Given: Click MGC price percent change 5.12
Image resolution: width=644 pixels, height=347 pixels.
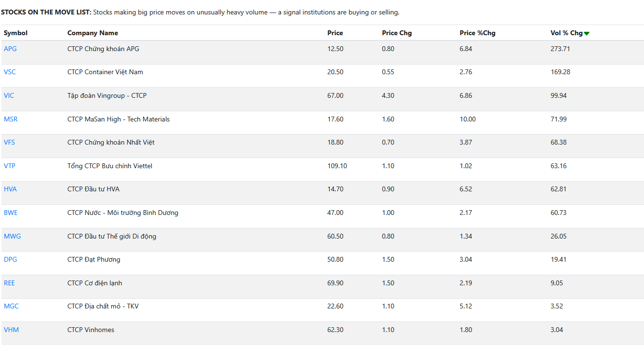Looking at the screenshot, I should pos(466,306).
